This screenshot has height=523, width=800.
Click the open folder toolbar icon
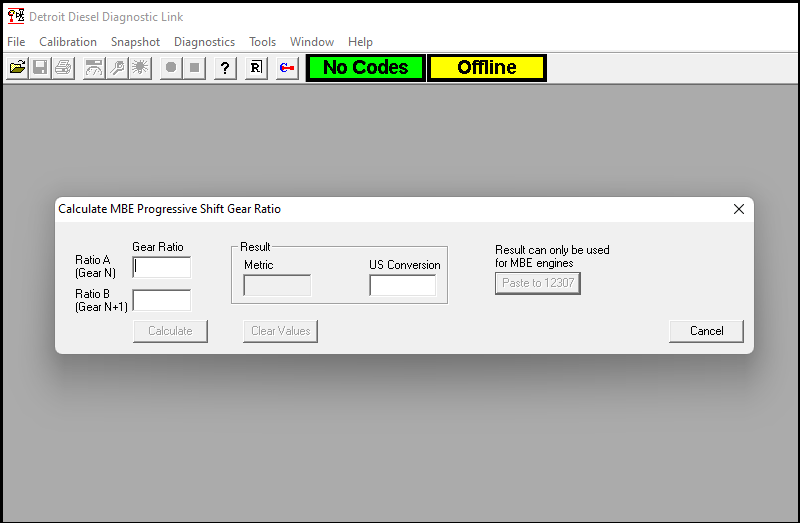pos(17,68)
